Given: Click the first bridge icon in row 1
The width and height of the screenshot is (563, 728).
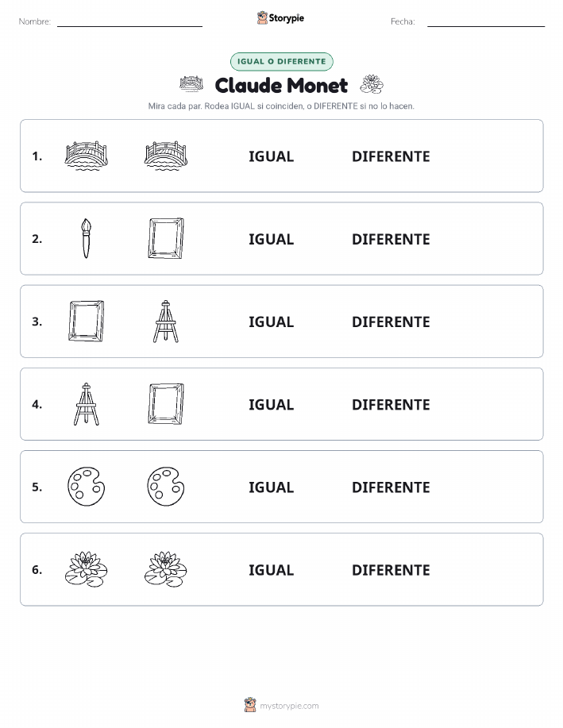Looking at the screenshot, I should 87,156.
